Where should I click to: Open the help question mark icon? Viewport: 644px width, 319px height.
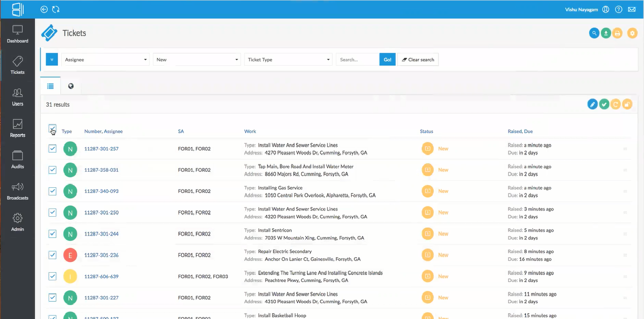point(619,9)
